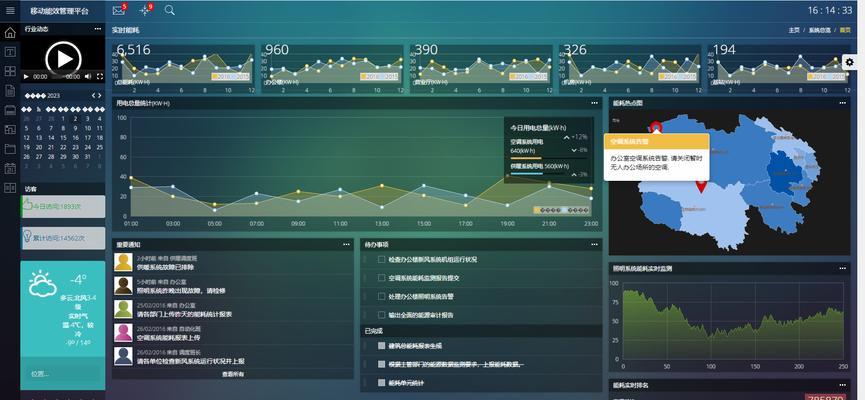Image resolution: width=865 pixels, height=400 pixels.
Task: Check 检查办公楼新风系统机组运行状况 todo item
Action: [x=381, y=259]
